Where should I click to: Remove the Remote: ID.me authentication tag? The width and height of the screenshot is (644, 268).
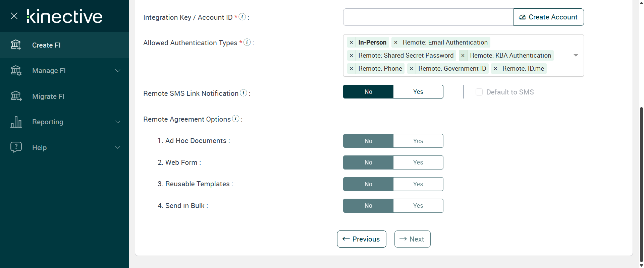[495, 69]
